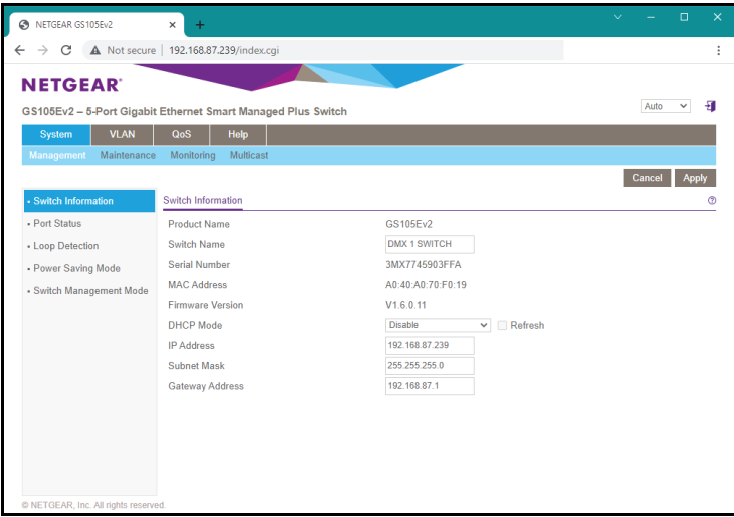Screen dimensions: 734x517
Task: Open the Auto language dropdown
Action: (665, 106)
